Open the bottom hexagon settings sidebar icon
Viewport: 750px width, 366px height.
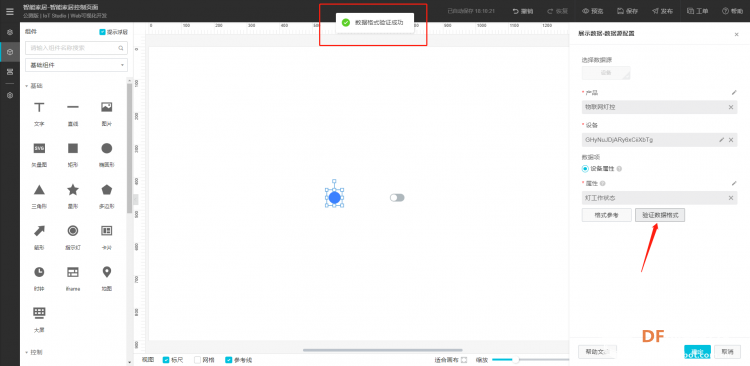10,95
